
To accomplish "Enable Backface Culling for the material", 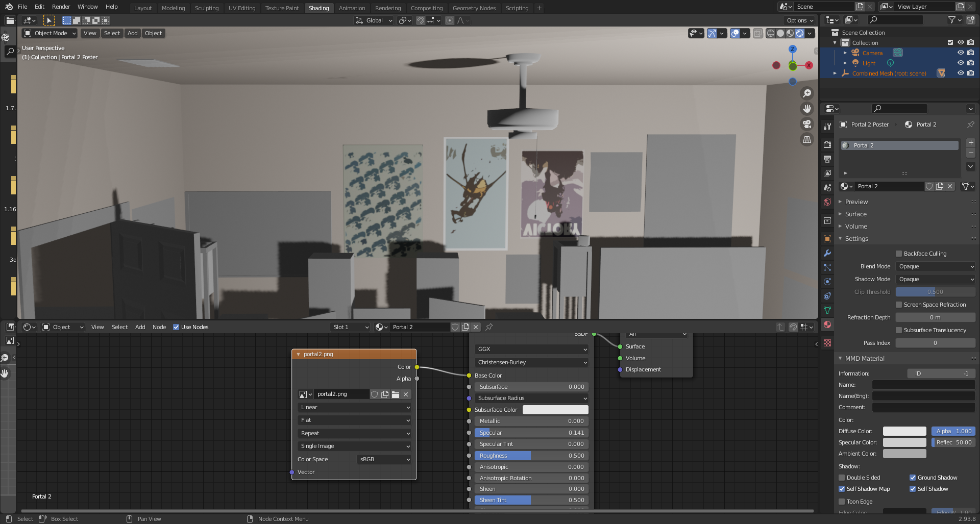I will (x=899, y=254).
